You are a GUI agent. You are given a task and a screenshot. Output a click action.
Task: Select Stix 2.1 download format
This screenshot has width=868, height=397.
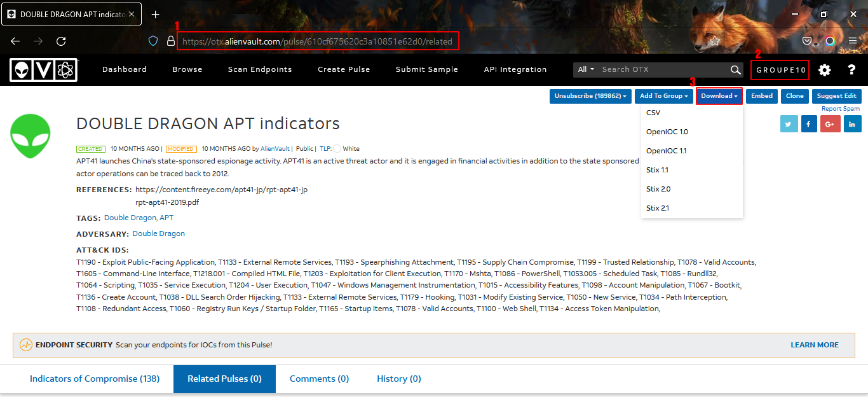click(x=657, y=208)
